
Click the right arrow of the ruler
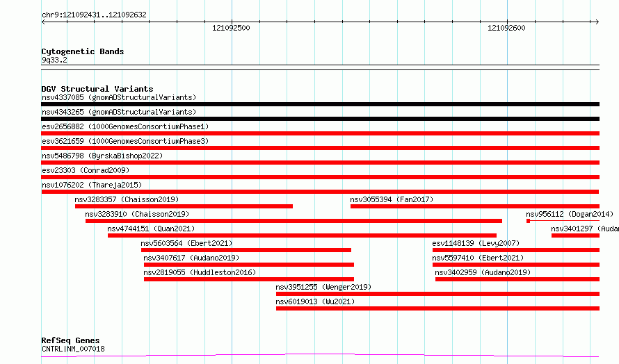[x=597, y=22]
